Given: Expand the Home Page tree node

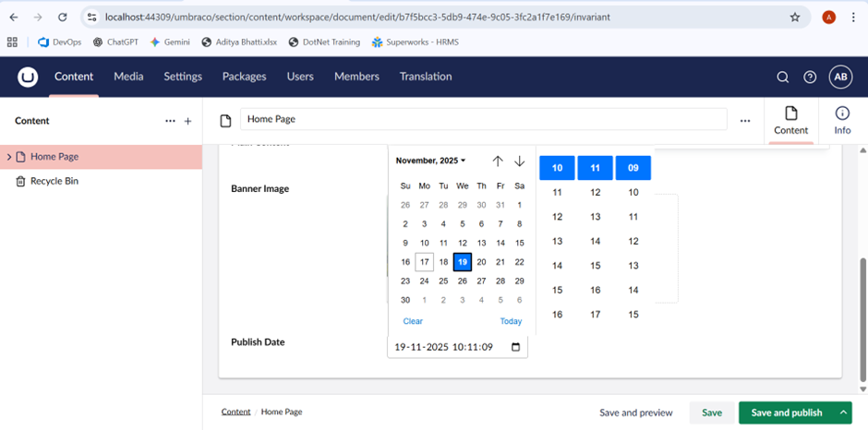Looking at the screenshot, I should coord(9,157).
